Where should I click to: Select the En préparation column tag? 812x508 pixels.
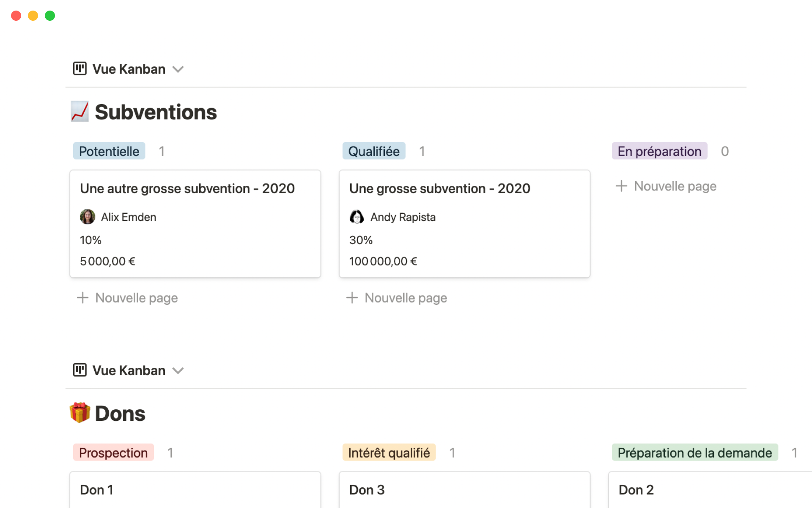(659, 151)
